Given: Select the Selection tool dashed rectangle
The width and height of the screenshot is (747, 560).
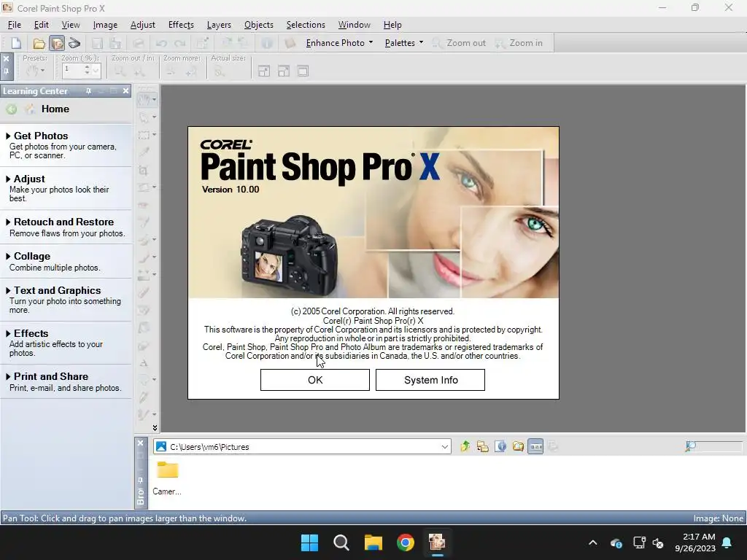Looking at the screenshot, I should [144, 135].
